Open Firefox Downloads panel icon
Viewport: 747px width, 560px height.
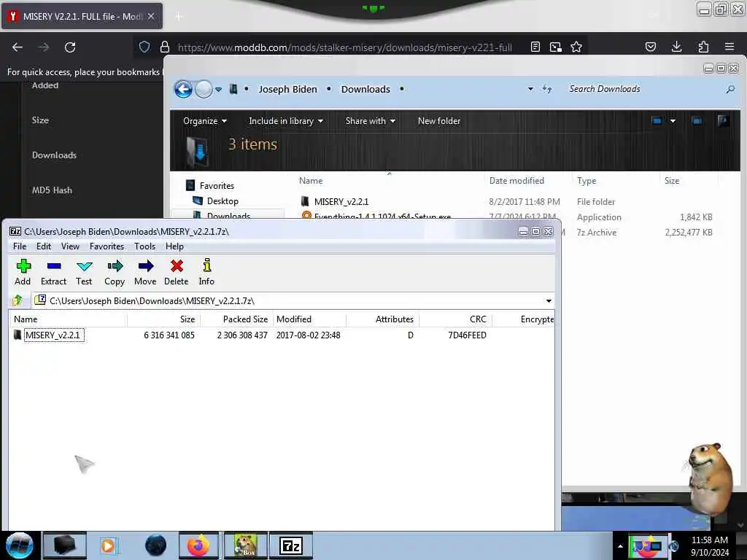pos(676,47)
